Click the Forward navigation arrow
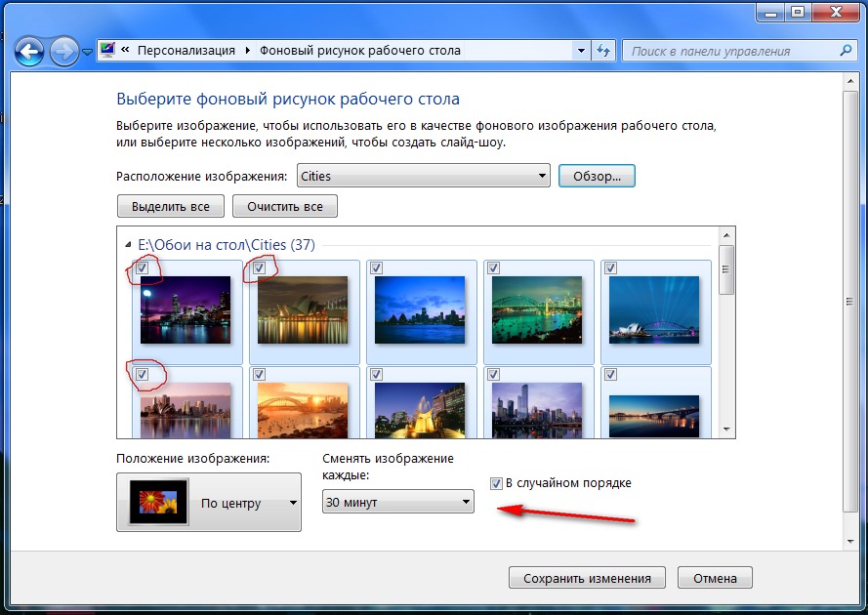Viewport: 868px width, 615px height. 63,51
